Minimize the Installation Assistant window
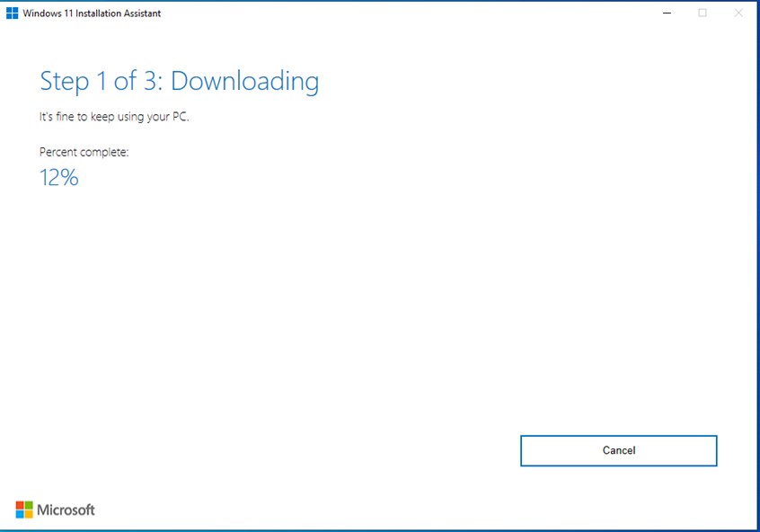The width and height of the screenshot is (760, 532). (x=667, y=13)
